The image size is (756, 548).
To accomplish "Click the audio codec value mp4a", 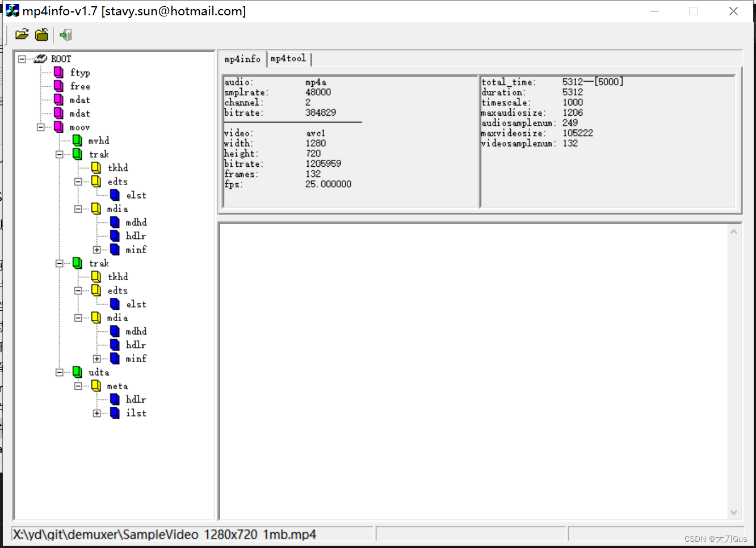I will 316,82.
